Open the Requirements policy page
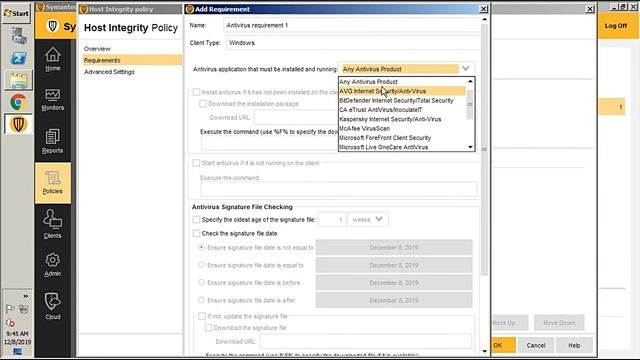The width and height of the screenshot is (640, 360). pos(132,60)
